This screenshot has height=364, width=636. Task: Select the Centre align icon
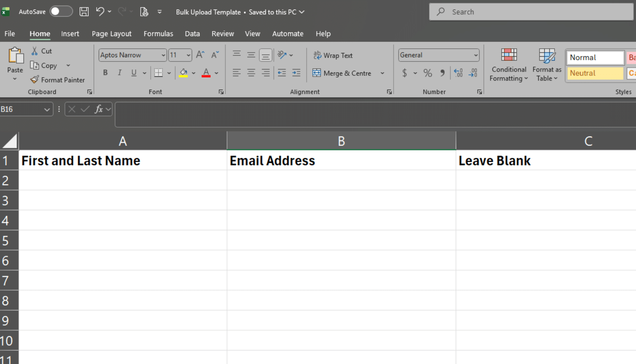tap(251, 73)
